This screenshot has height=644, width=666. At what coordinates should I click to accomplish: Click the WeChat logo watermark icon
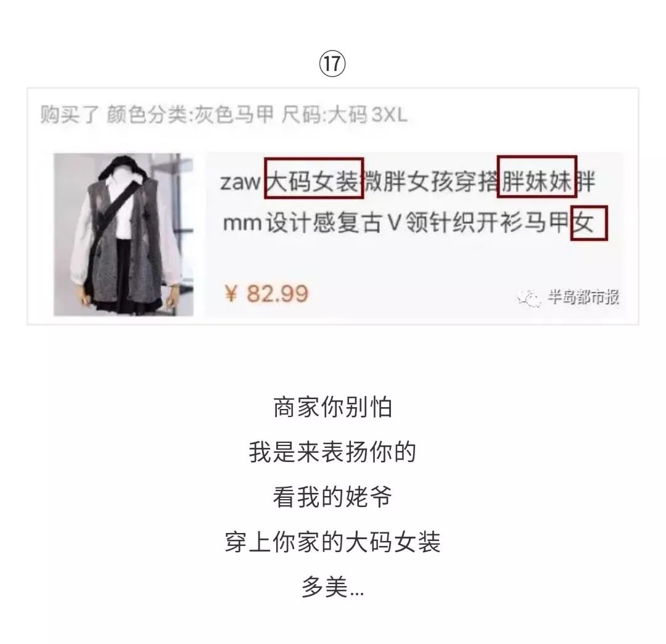click(529, 297)
